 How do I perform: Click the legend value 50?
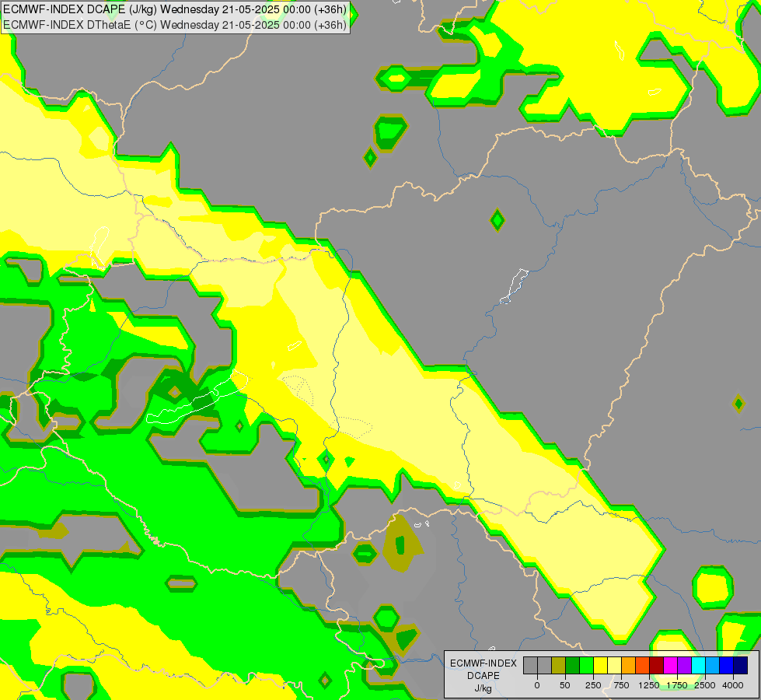565,685
